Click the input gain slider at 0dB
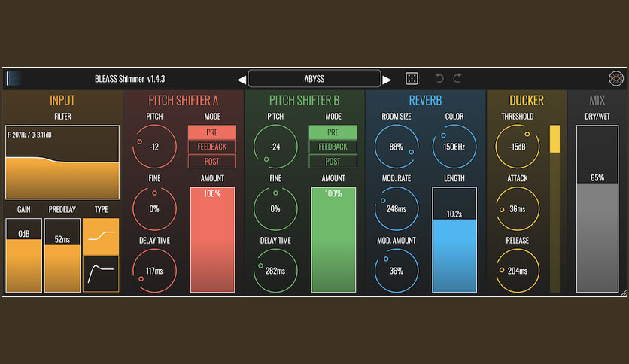The width and height of the screenshot is (629, 364). 23,256
